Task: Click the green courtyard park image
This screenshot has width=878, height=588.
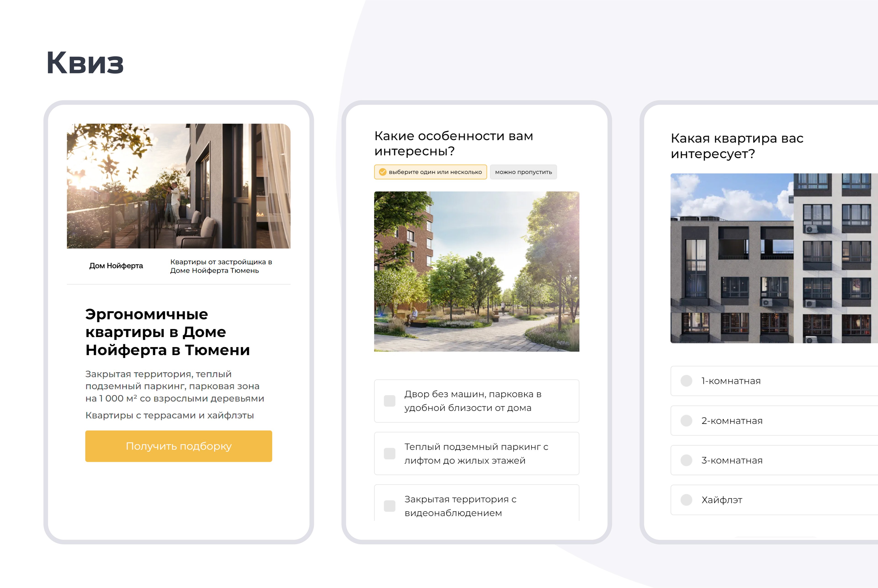Action: click(x=476, y=271)
